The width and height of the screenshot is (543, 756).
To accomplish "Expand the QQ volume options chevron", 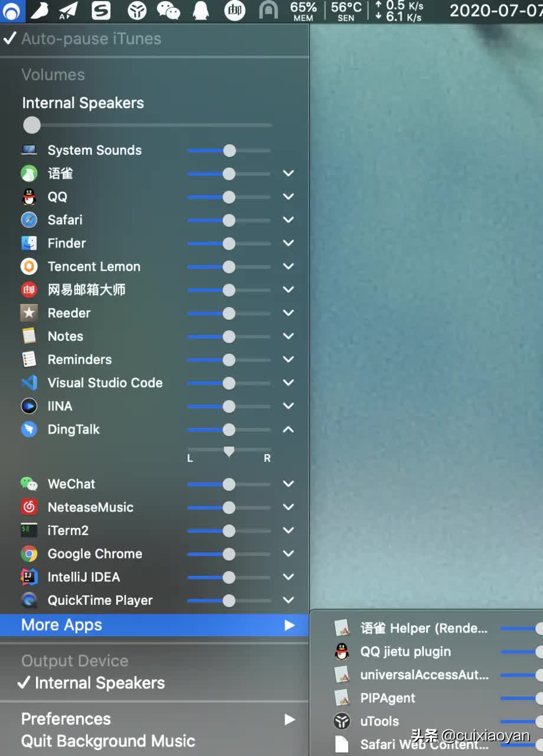I will [x=288, y=197].
